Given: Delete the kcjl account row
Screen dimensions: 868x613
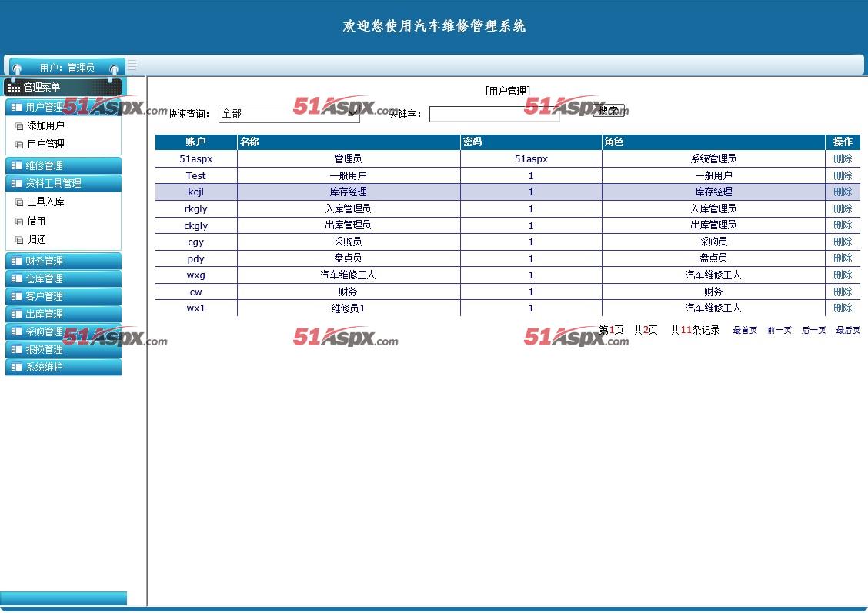Looking at the screenshot, I should [843, 192].
